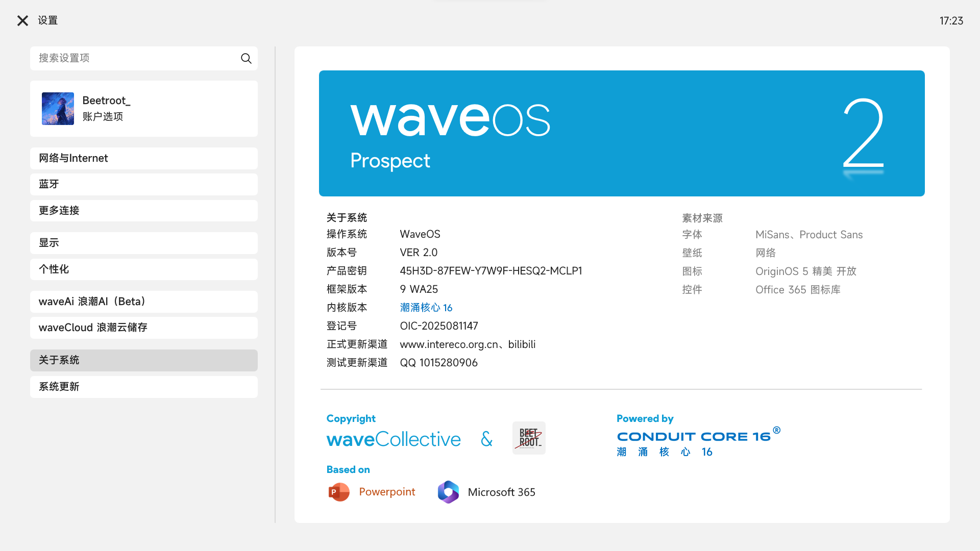Click the waveOS Prospect banner
Viewport: 980px width, 551px height.
[622, 133]
